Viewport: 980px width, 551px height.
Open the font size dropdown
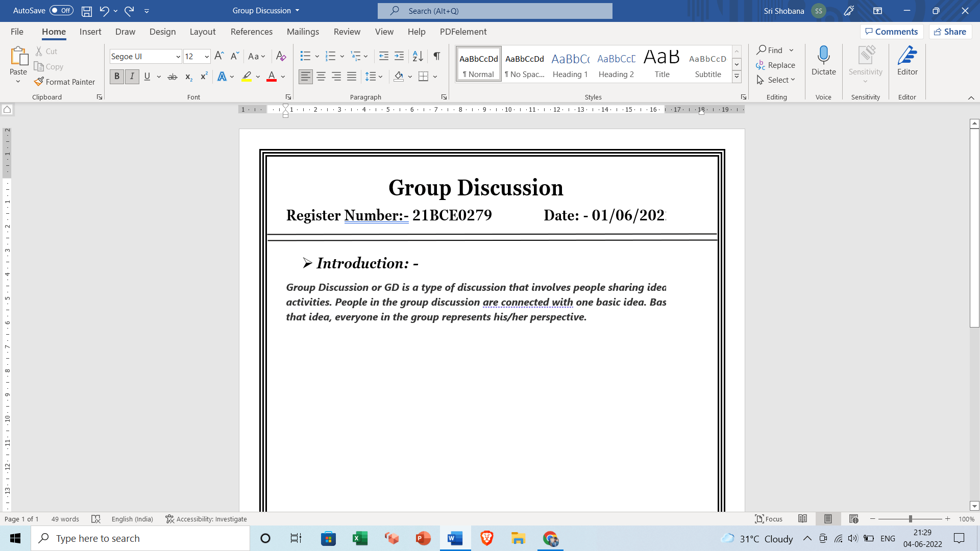(x=207, y=57)
